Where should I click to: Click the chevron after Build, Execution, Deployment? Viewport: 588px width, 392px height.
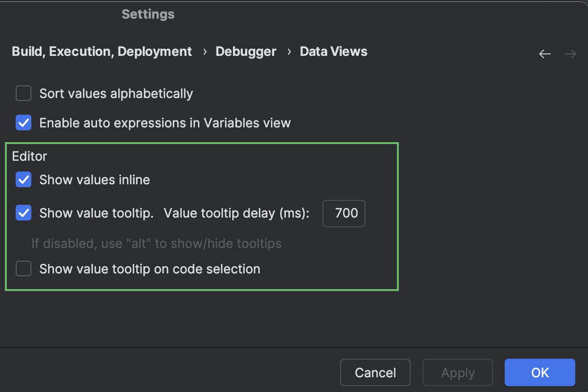[204, 51]
